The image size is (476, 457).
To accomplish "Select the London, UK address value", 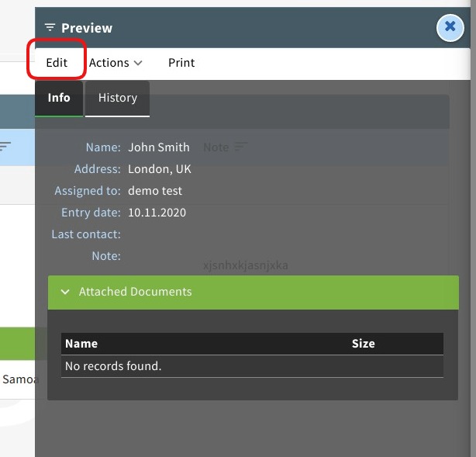I will tap(160, 169).
